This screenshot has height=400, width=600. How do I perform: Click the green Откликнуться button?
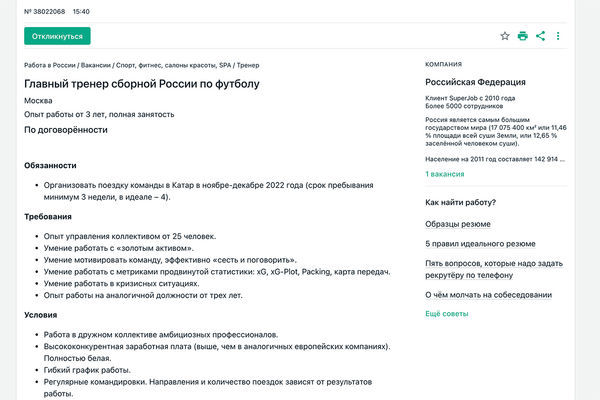tap(57, 36)
